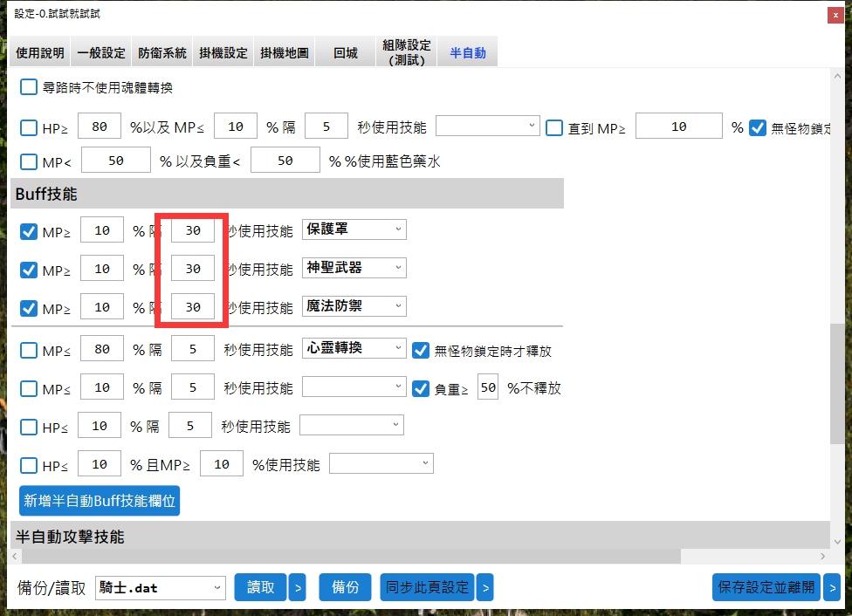The width and height of the screenshot is (852, 616).
Task: Click the 新增半自動Buff技能欄位 button
Action: click(x=100, y=501)
